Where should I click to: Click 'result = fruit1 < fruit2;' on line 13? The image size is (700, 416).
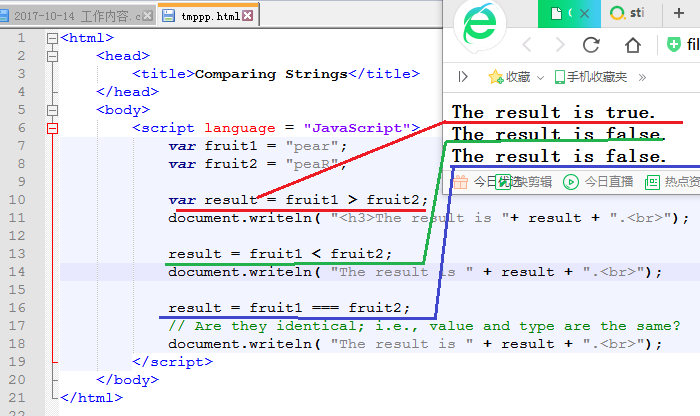click(x=280, y=254)
